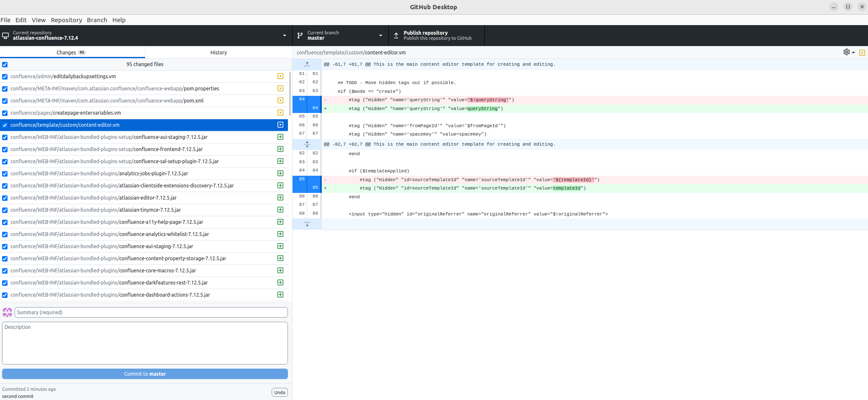Click added icon for confluence-content-property-storage jar
Image resolution: width=868 pixels, height=400 pixels.
280,258
